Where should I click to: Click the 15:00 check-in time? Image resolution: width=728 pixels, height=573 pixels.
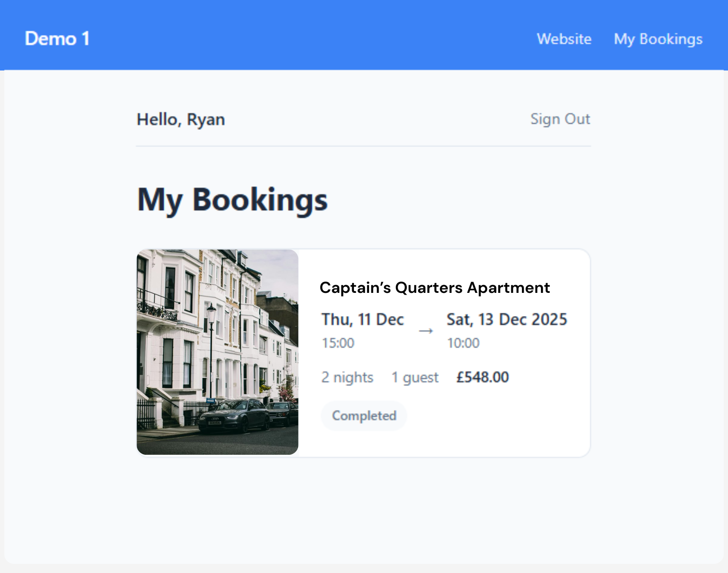pos(338,343)
